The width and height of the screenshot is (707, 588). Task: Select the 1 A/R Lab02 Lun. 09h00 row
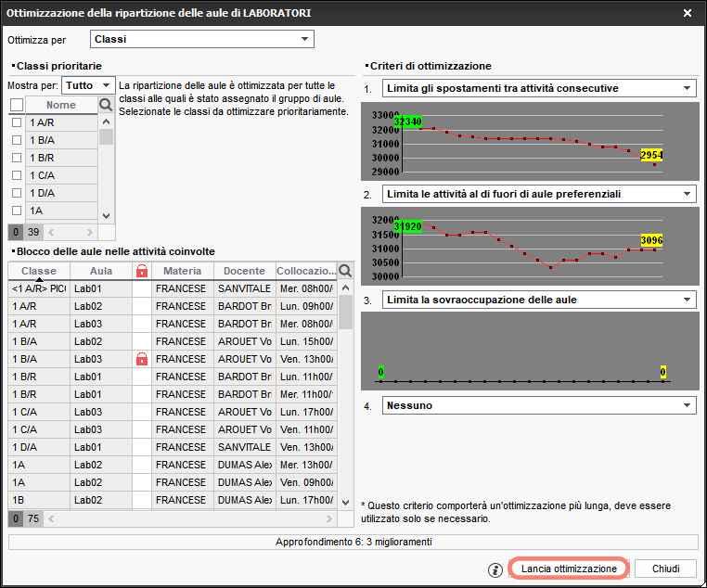[x=173, y=306]
